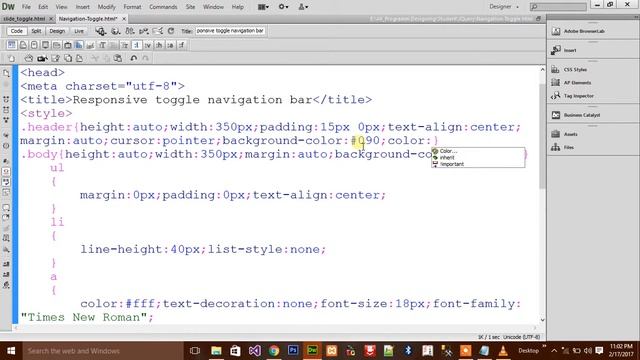The image size is (640, 360).
Task: Click the new document icon
Action: tap(11, 58)
